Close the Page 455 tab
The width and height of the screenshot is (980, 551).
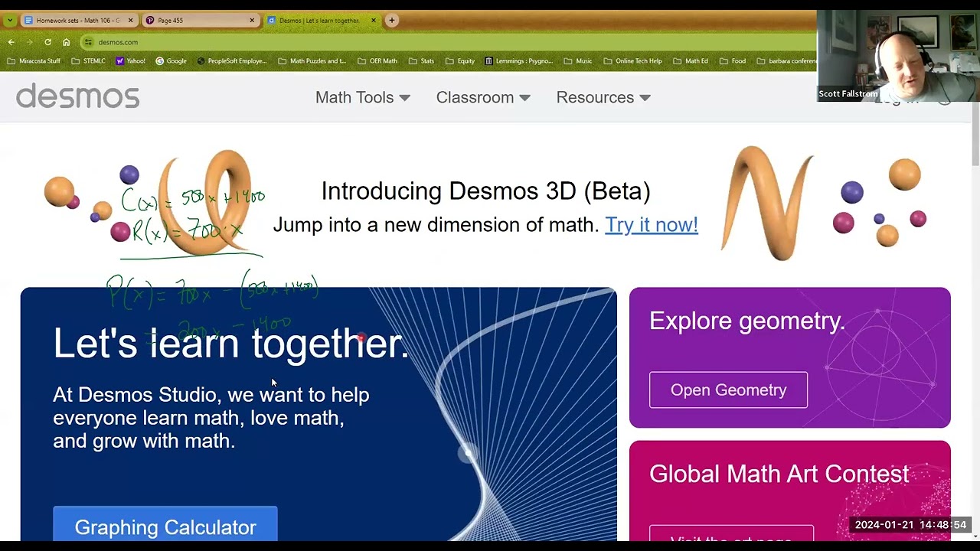[x=252, y=21]
